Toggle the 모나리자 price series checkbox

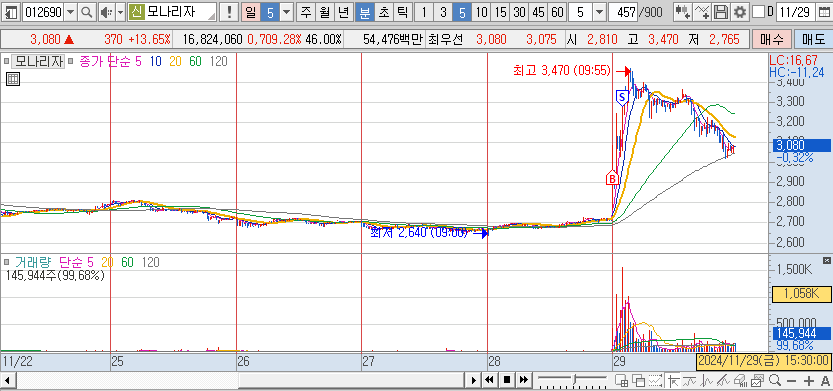[x=6, y=62]
